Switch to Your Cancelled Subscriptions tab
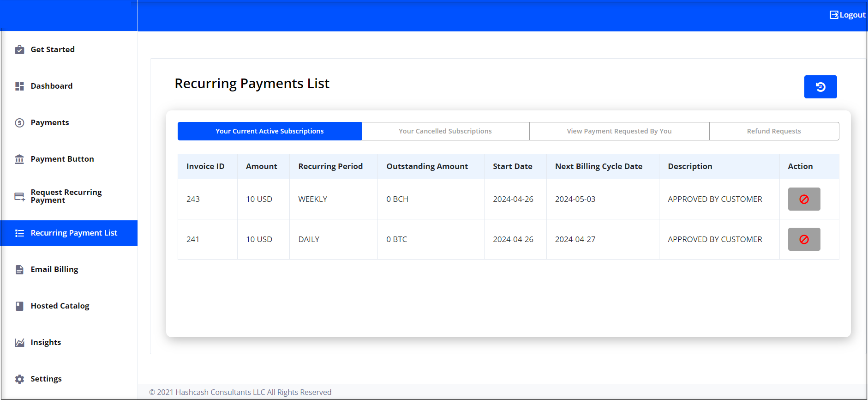The width and height of the screenshot is (868, 400). pyautogui.click(x=445, y=131)
